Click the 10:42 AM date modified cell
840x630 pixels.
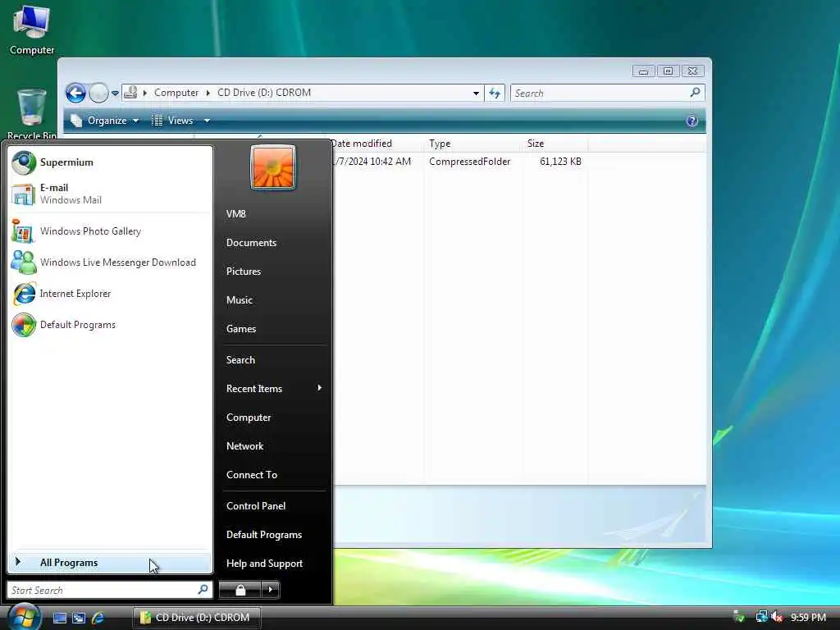(373, 162)
